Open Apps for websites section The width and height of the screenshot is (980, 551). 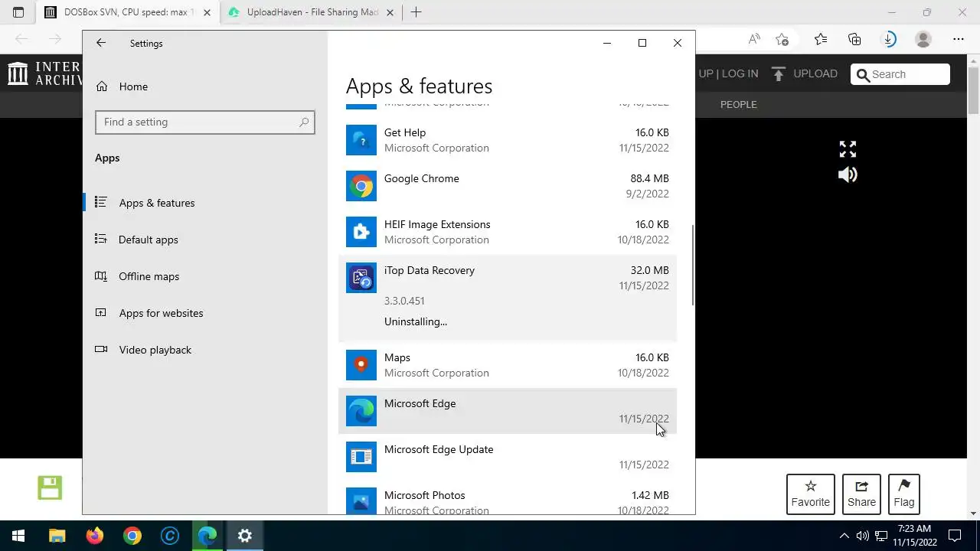pyautogui.click(x=161, y=313)
